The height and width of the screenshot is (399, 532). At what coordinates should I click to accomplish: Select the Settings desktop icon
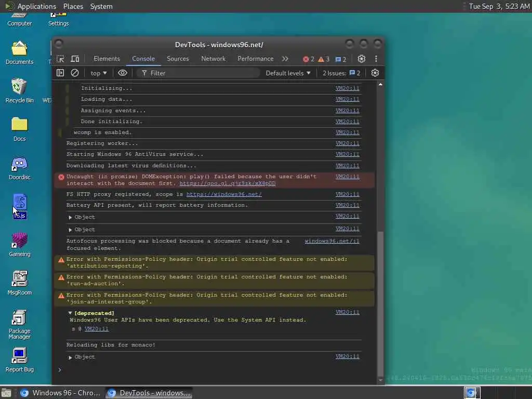point(58,20)
